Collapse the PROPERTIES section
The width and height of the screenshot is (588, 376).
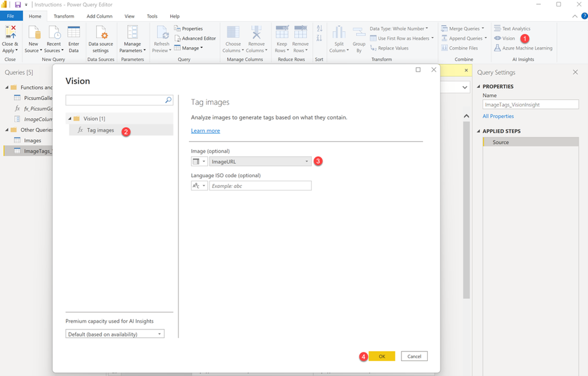click(479, 87)
